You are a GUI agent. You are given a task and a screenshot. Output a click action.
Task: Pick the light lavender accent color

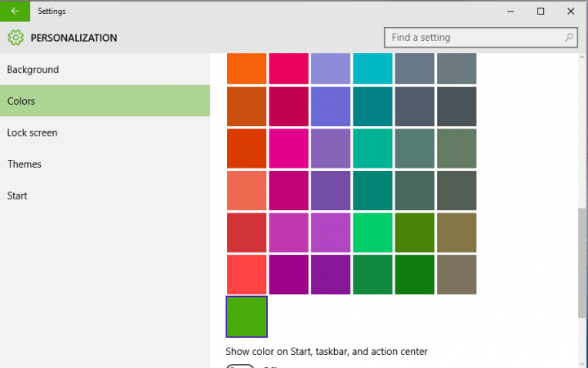click(331, 68)
